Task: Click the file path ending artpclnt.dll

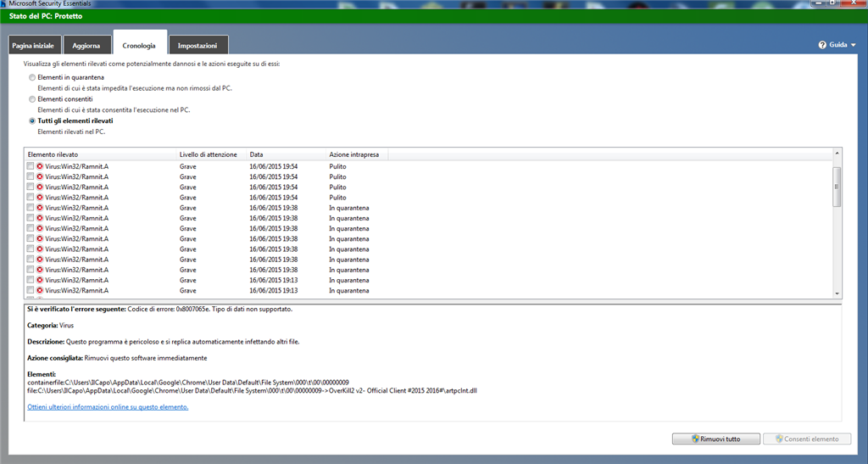Action: click(252, 391)
